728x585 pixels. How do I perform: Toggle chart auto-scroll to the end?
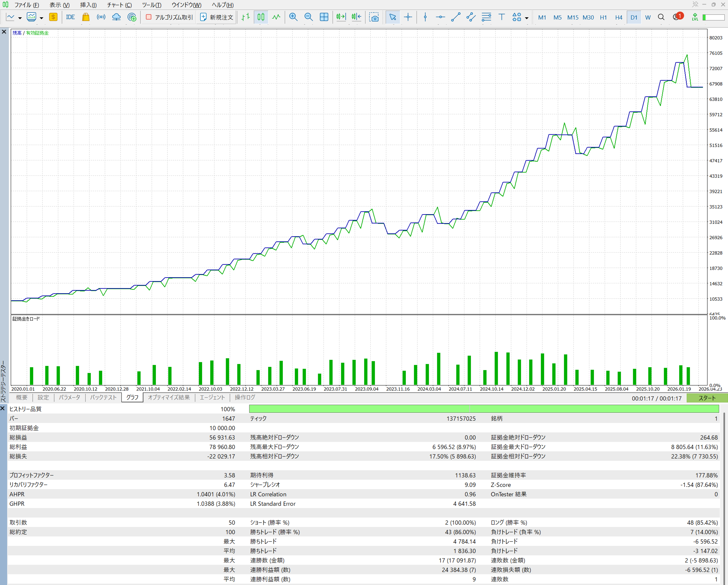click(341, 17)
